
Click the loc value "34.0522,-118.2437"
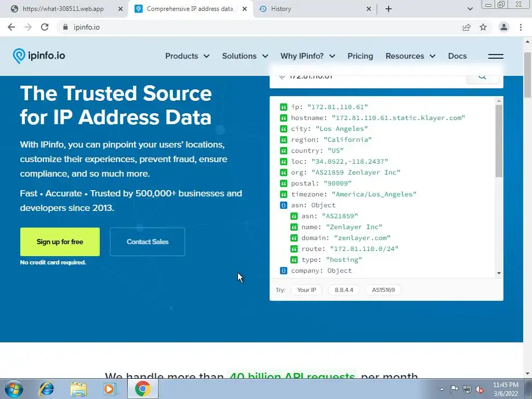pos(350,162)
